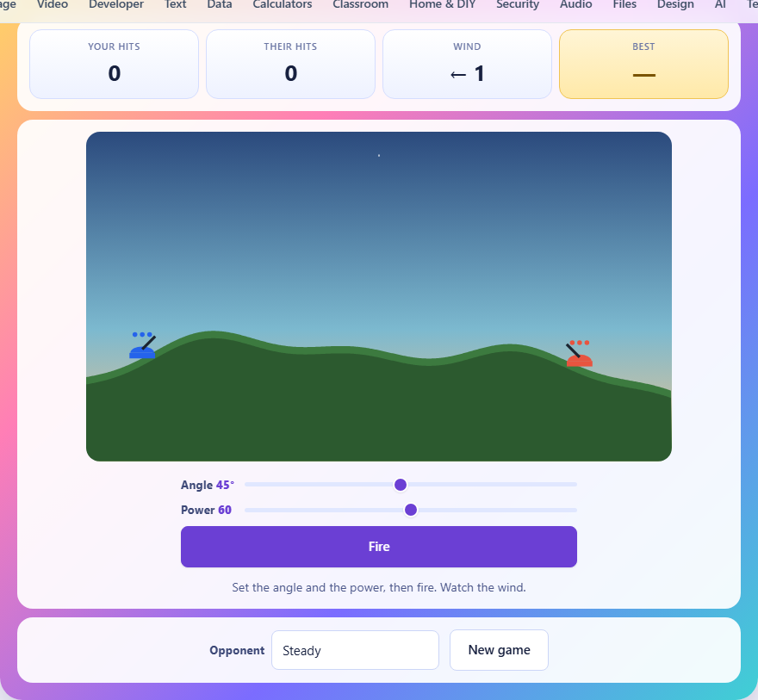Click the Angle slider handle
Screen dimensions: 758x700
[x=401, y=485]
